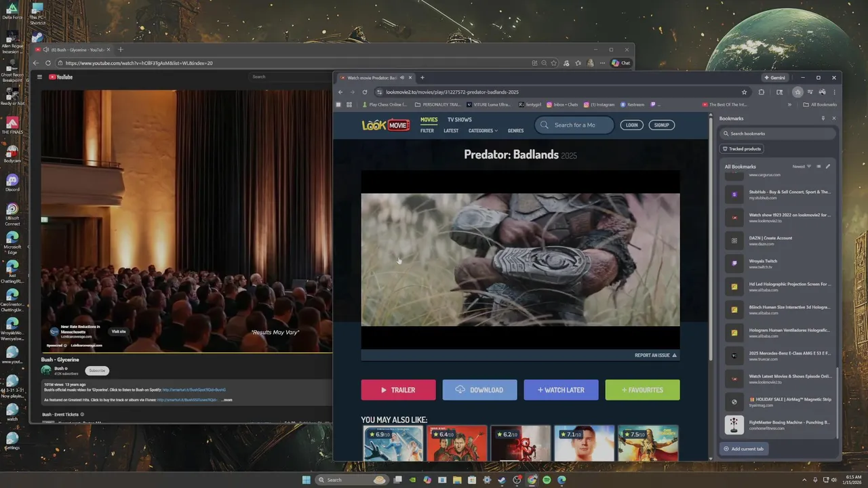Image resolution: width=868 pixels, height=488 pixels.
Task: Open the StubHub bookmark entry
Action: click(778, 195)
